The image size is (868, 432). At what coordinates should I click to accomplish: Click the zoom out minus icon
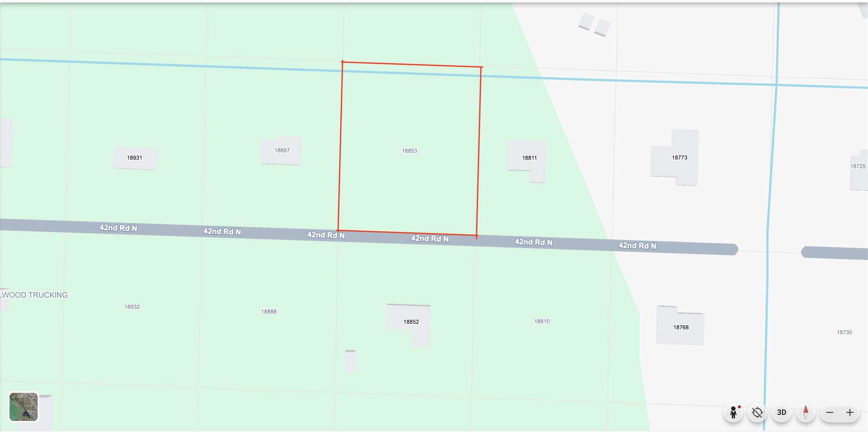click(x=830, y=412)
